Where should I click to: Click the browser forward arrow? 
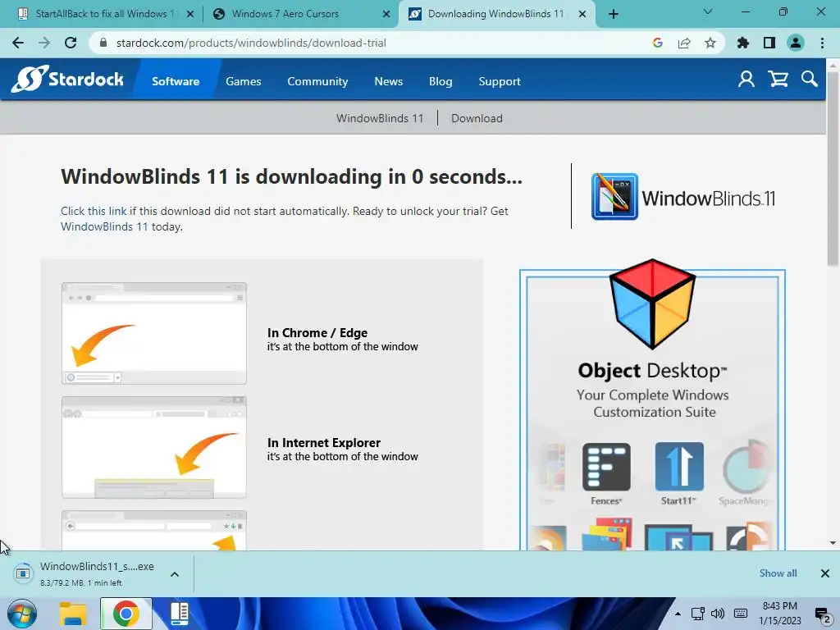44,43
